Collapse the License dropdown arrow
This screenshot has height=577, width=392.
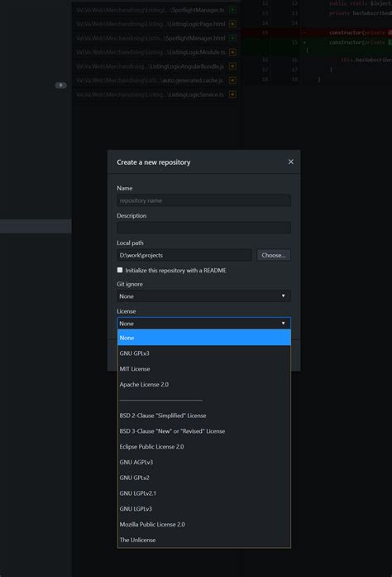(283, 324)
